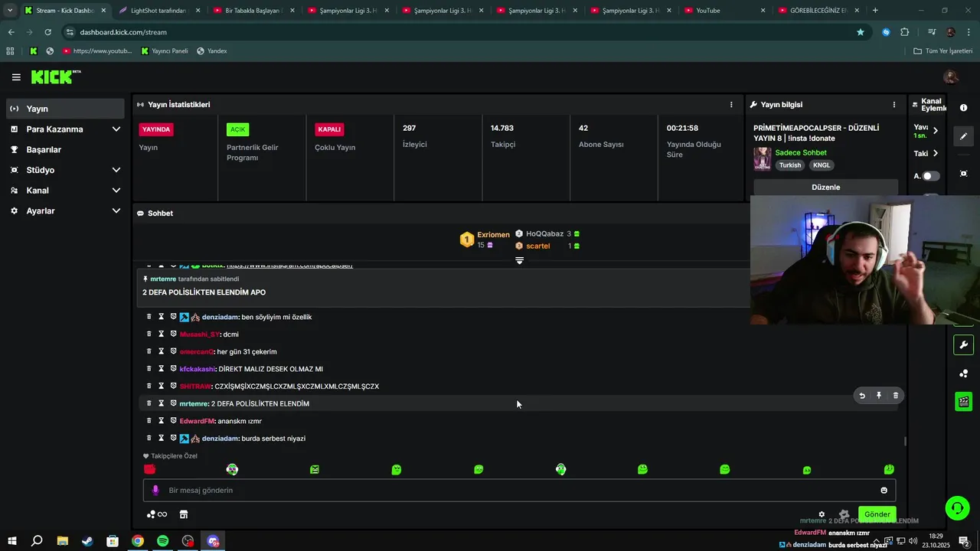This screenshot has height=551, width=980.
Task: Reload the page with browser refresh button
Action: tap(47, 32)
